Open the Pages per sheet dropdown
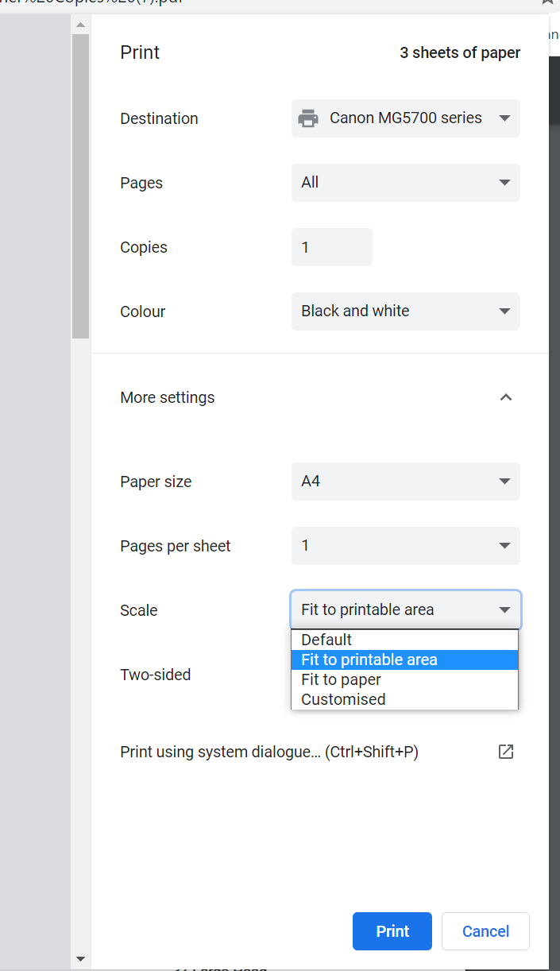 405,546
